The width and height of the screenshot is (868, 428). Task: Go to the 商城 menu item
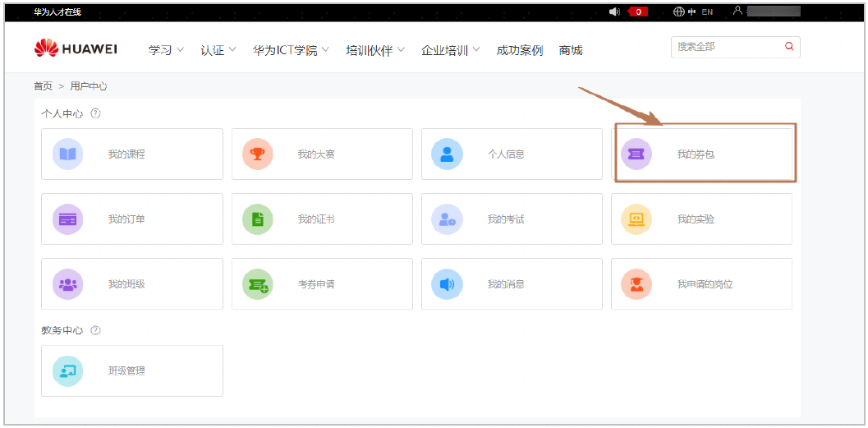tap(571, 50)
